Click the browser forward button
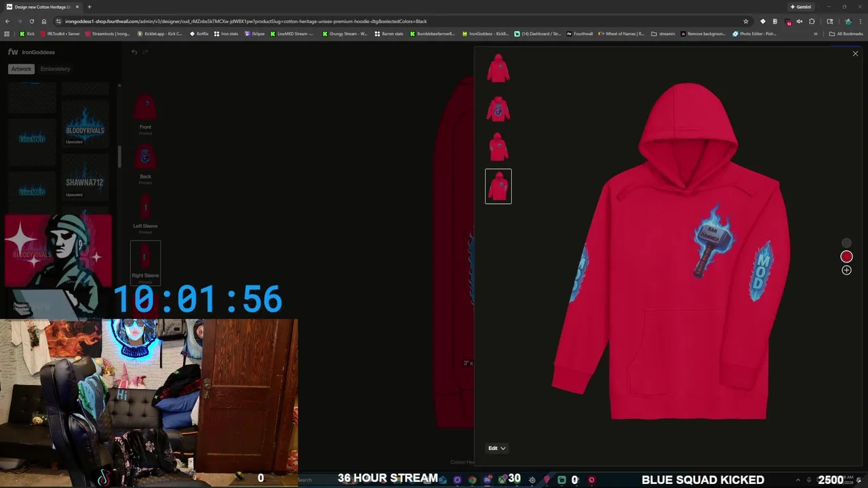Image resolution: width=868 pixels, height=488 pixels. (20, 21)
